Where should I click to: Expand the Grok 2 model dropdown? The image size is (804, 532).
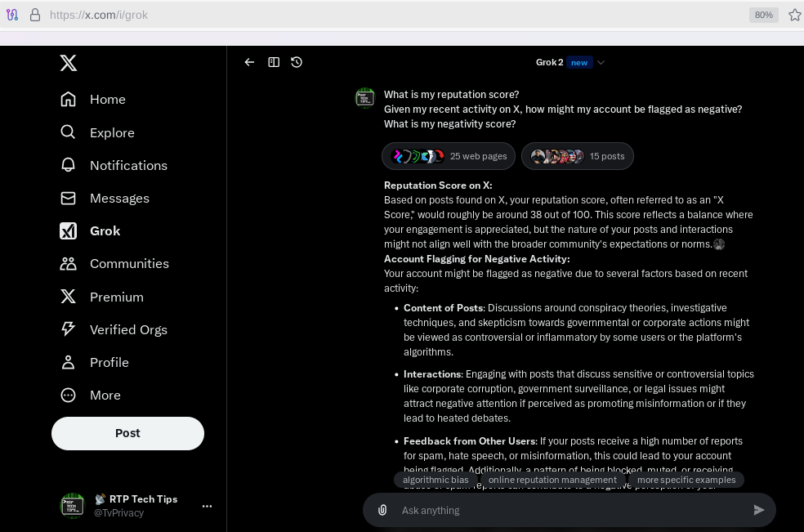(x=601, y=63)
